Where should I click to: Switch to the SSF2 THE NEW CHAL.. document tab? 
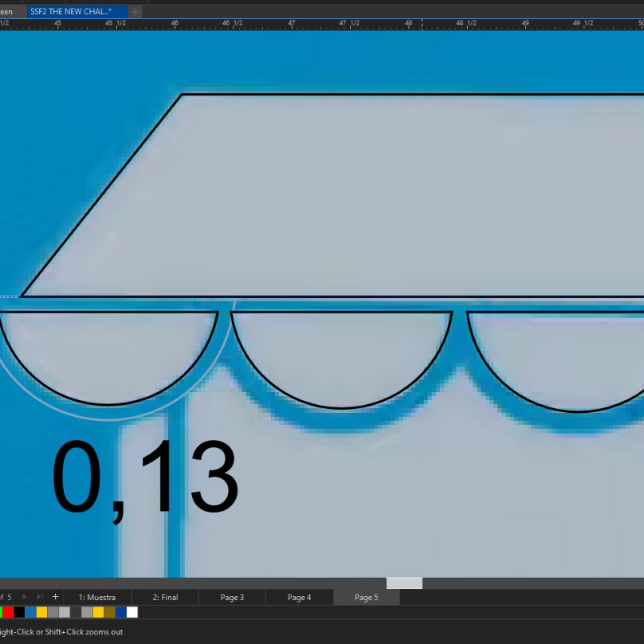(77, 11)
